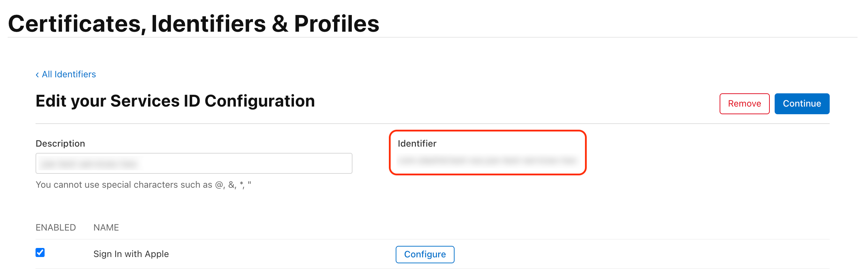Click inside the red-outlined Identifier box
Screen dimensions: 868x280
point(488,161)
